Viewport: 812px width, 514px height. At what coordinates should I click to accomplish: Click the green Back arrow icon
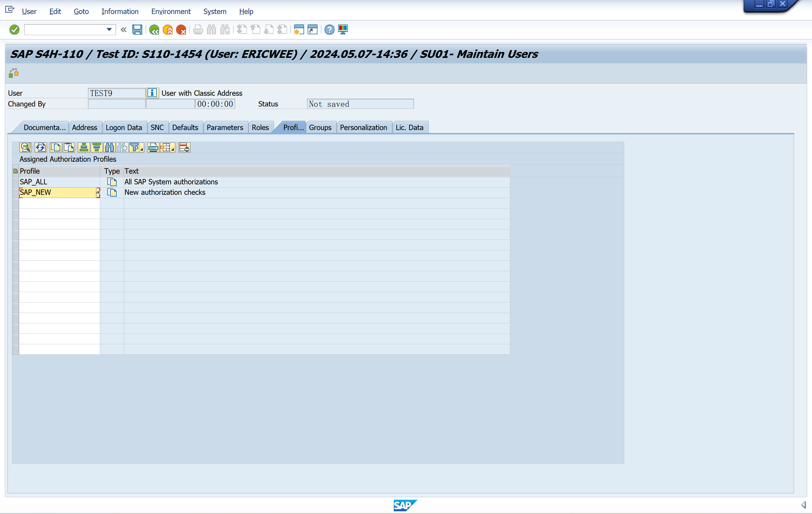point(154,30)
